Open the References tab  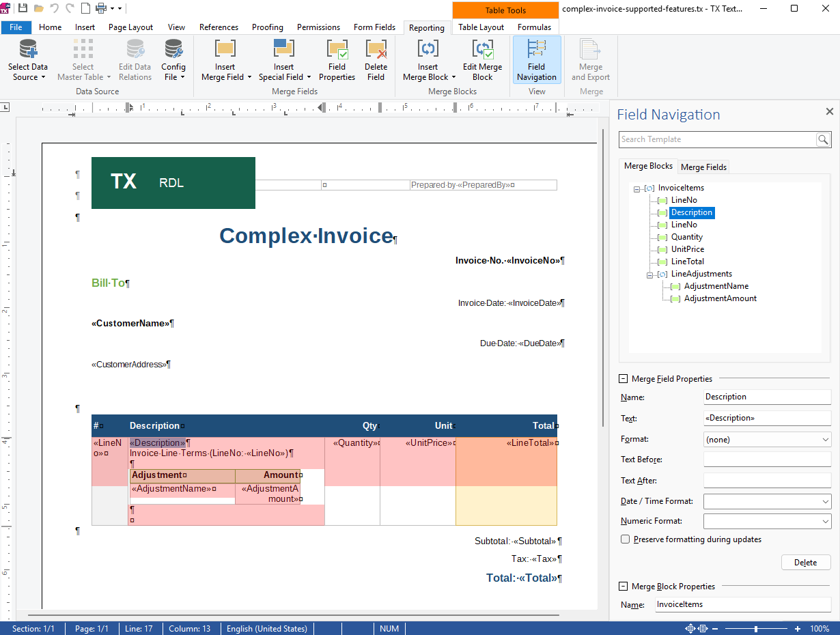(x=219, y=27)
